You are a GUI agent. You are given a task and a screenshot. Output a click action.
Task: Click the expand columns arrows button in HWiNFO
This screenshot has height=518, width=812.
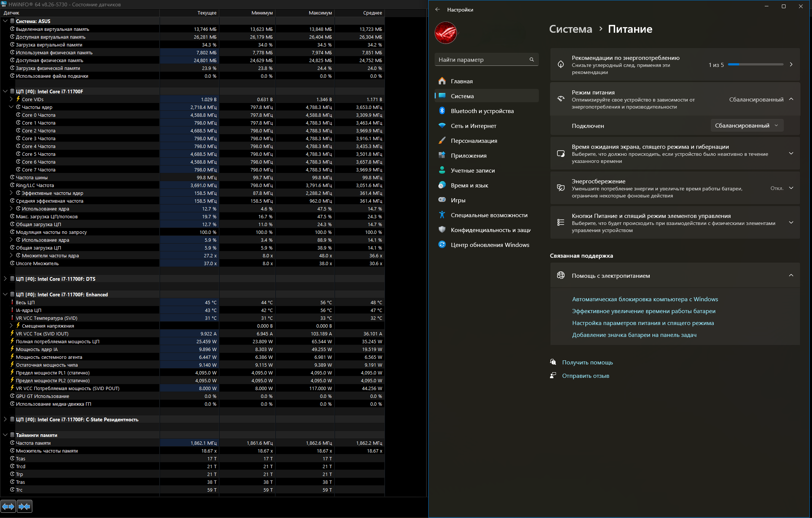pyautogui.click(x=8, y=506)
